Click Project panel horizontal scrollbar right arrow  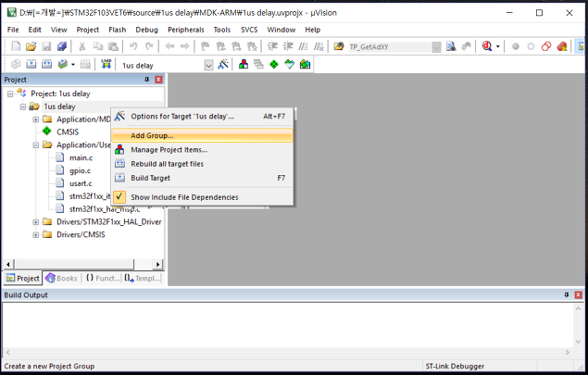(157, 265)
